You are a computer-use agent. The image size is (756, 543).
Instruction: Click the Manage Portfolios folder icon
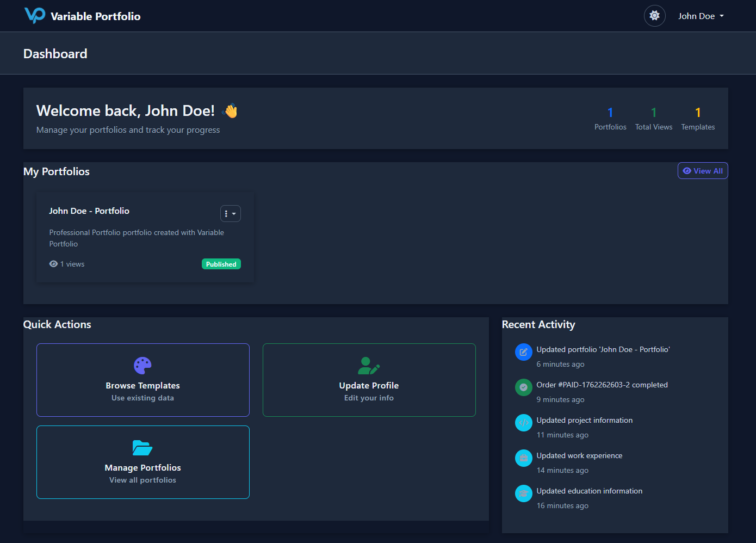[x=142, y=448]
